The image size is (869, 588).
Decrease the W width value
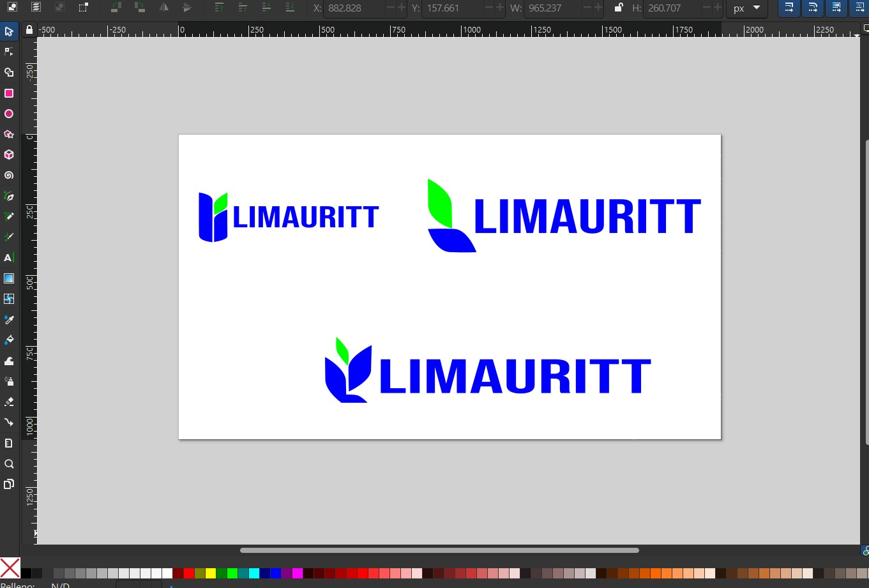(586, 8)
